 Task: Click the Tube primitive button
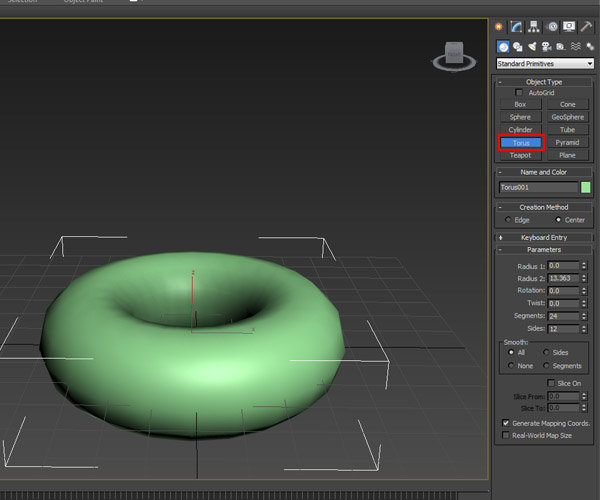point(567,130)
